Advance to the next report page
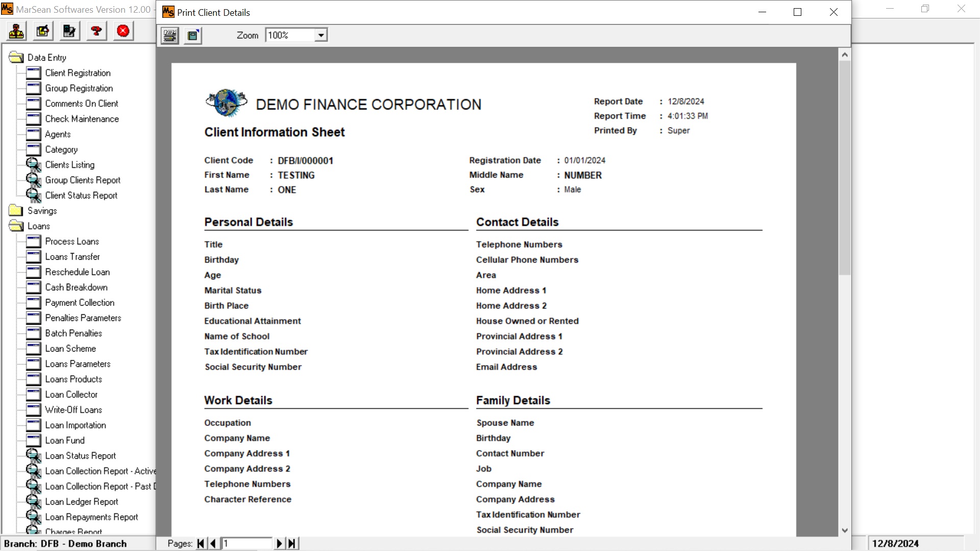The height and width of the screenshot is (551, 980). (x=279, y=543)
